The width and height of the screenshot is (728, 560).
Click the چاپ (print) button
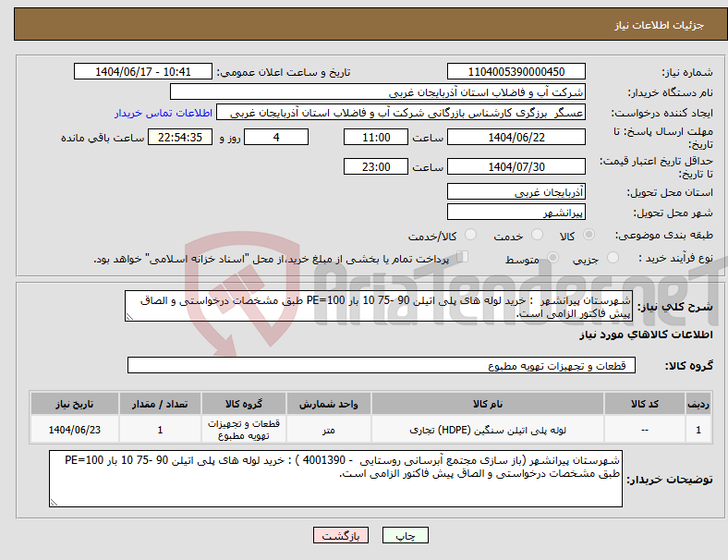click(x=405, y=535)
